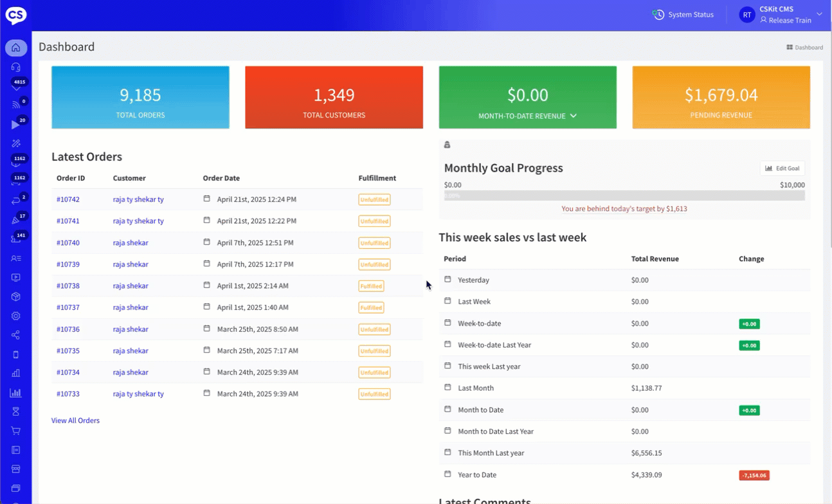Open order #10742
Image resolution: width=832 pixels, height=504 pixels.
coord(68,199)
